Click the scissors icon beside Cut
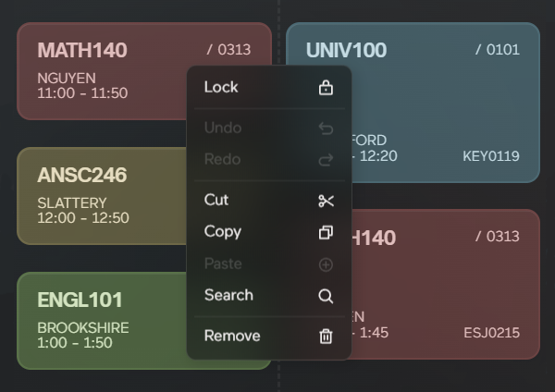The height and width of the screenshot is (392, 555). pos(326,201)
